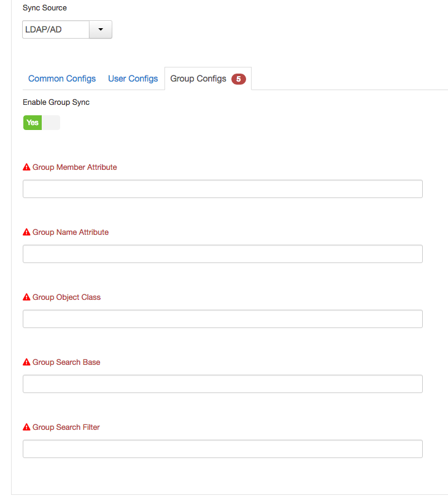Click warning icon beside Group Object Class
Viewport: 448px width, 501px height.
[26, 297]
